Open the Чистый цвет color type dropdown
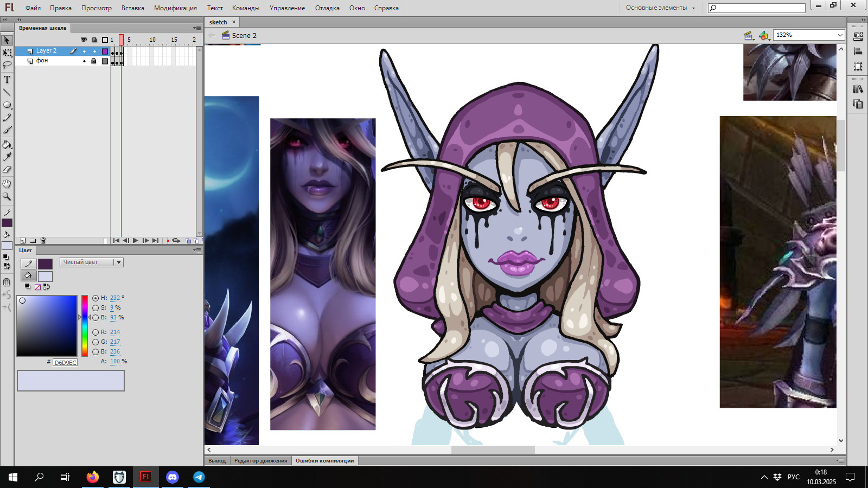This screenshot has height=488, width=868. click(92, 262)
